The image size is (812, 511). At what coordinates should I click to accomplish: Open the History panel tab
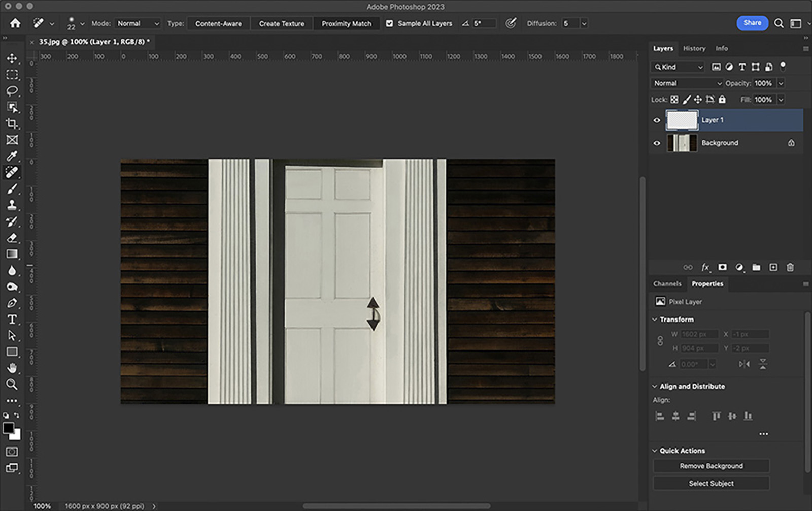coord(694,48)
